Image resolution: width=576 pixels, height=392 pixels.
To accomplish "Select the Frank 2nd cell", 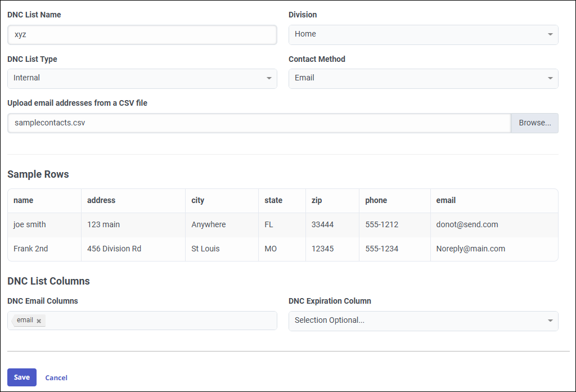I will [44, 249].
